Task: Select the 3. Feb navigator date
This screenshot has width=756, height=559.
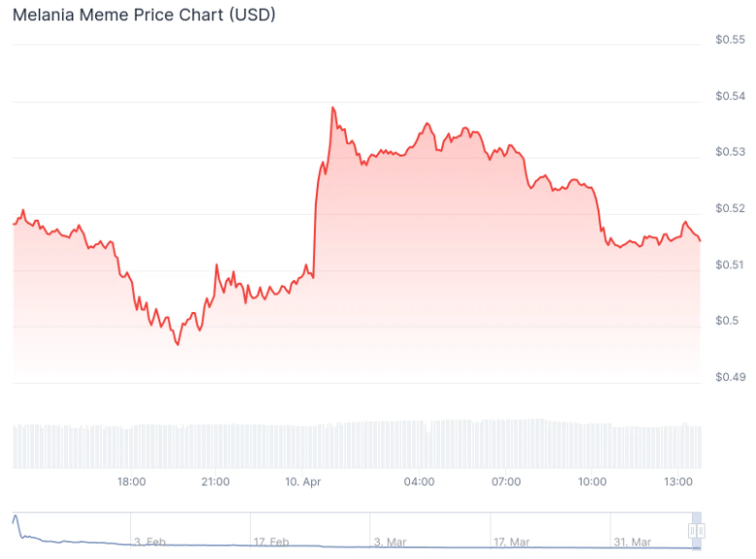Action: click(x=151, y=542)
